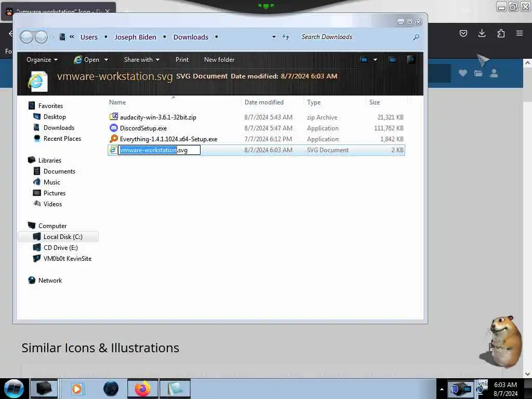Click the Pocket save icon in Firefox
532x399 pixels.
pos(463,33)
